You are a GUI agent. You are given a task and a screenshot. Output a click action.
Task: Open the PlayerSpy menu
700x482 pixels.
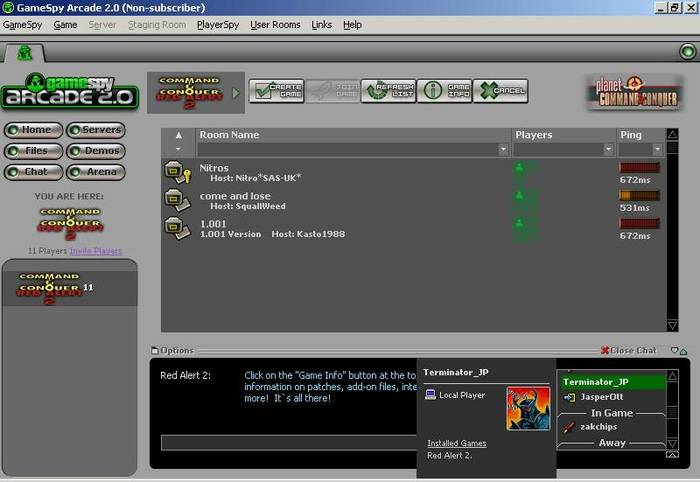(217, 24)
